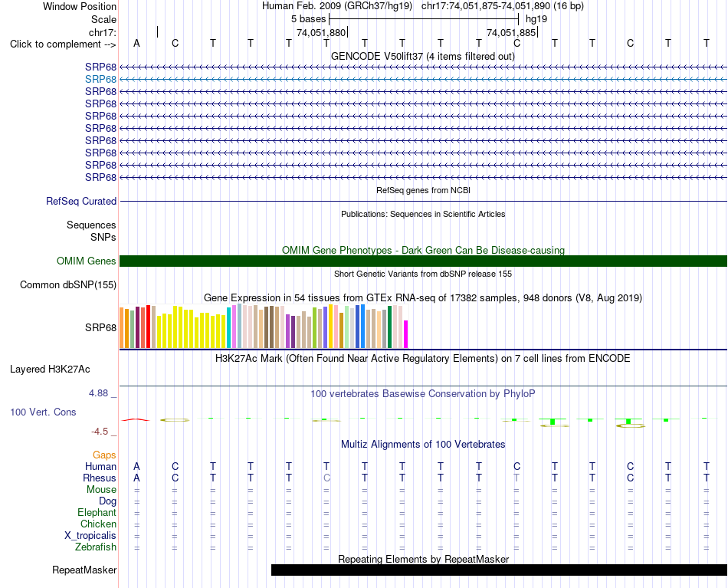Click the light blue SRP68 transcript label
This screenshot has height=588, width=728.
tap(100, 80)
